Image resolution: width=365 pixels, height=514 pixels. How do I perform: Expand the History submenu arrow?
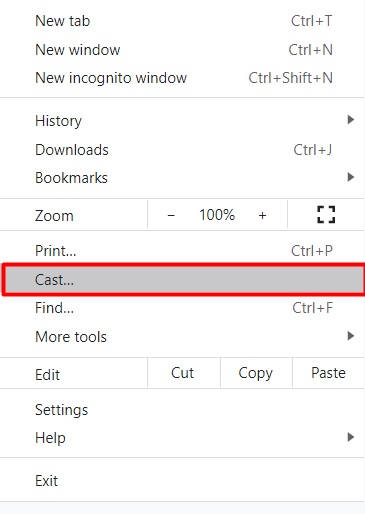pos(350,120)
